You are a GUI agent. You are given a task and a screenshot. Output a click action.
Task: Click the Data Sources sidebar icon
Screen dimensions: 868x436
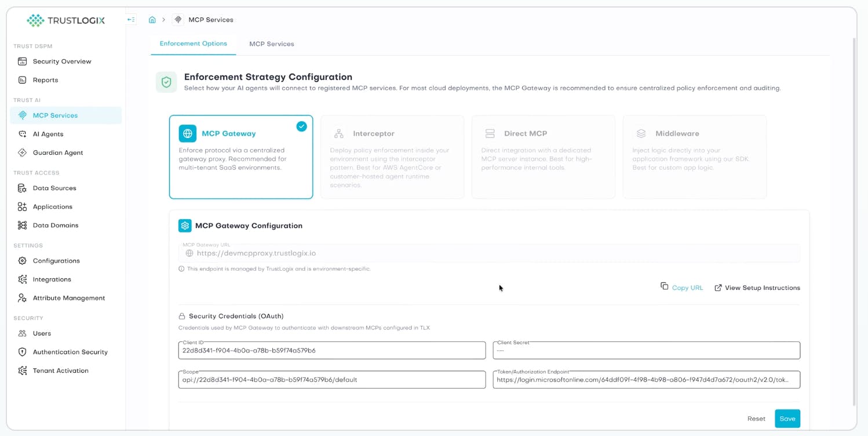(23, 188)
